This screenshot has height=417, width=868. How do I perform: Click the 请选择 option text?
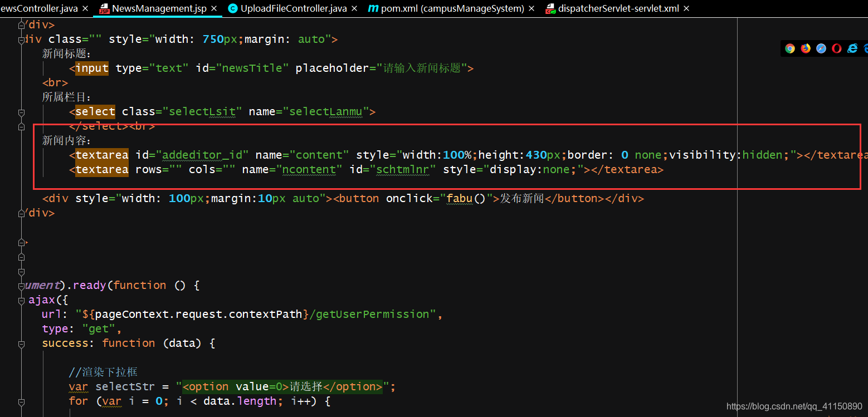coord(306,387)
